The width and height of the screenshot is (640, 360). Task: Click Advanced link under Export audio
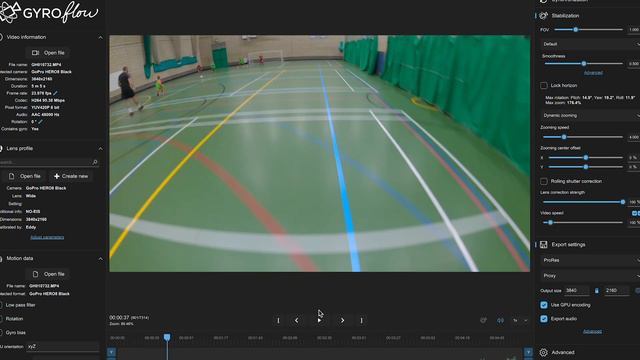pos(592,331)
